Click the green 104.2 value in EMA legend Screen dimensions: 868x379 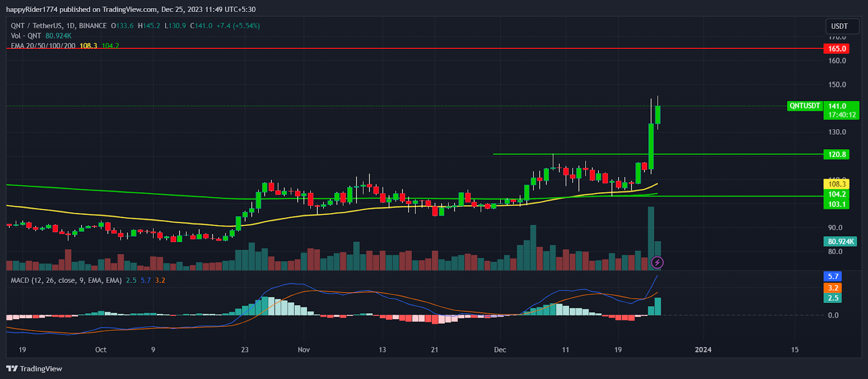click(x=110, y=46)
